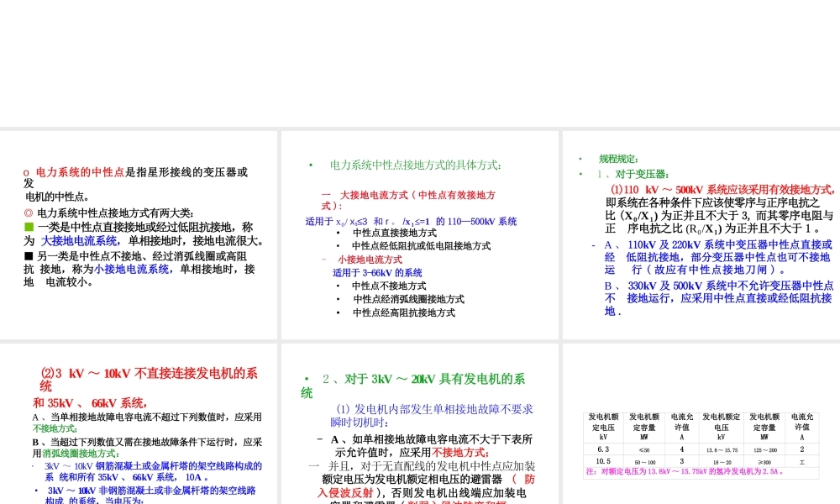Viewport: 840px width, 504px height.
Task: Click item B about 330kV 及 500kV 系统
Action: [719, 298]
